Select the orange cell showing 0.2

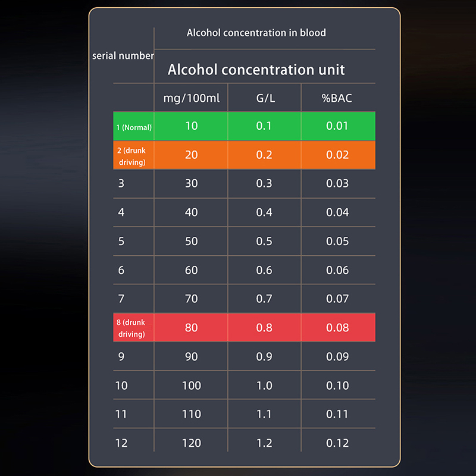click(264, 155)
